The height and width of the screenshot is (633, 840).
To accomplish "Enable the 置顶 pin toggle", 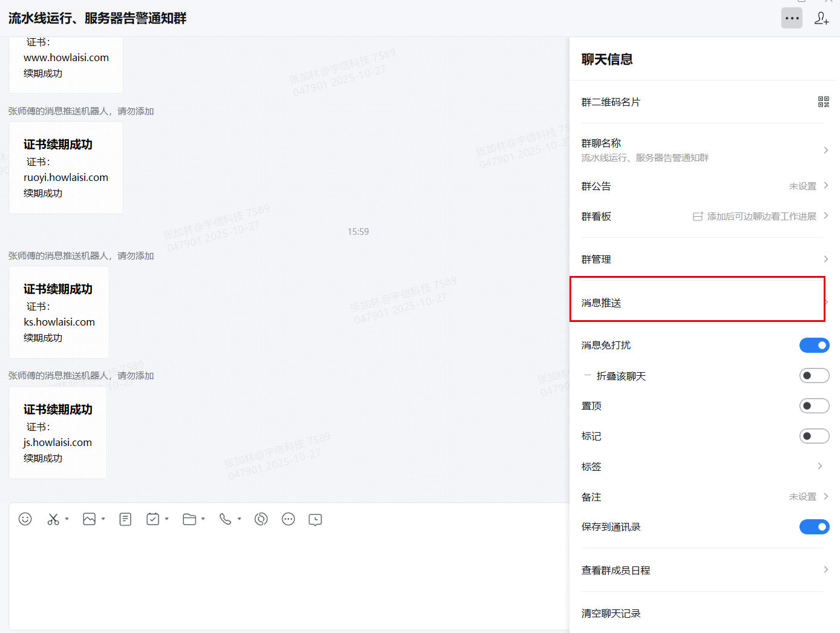I will coord(814,405).
